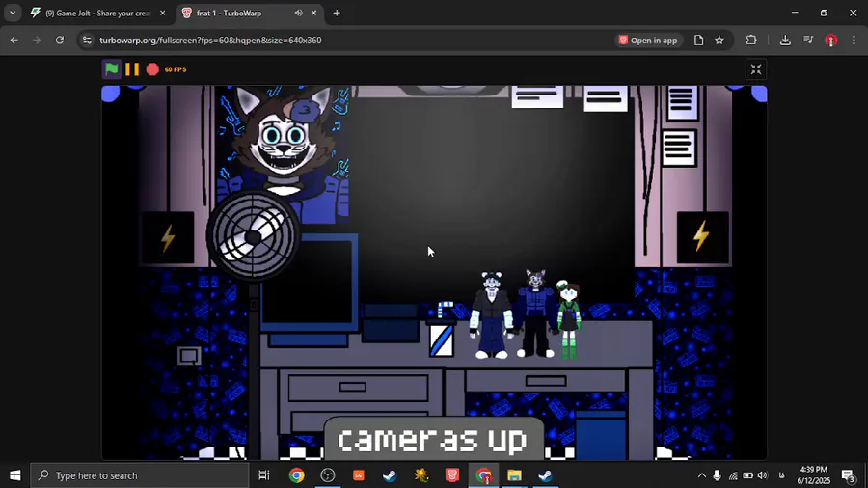868x488 pixels.
Task: Open OBS Studio from the taskbar
Action: 327,475
